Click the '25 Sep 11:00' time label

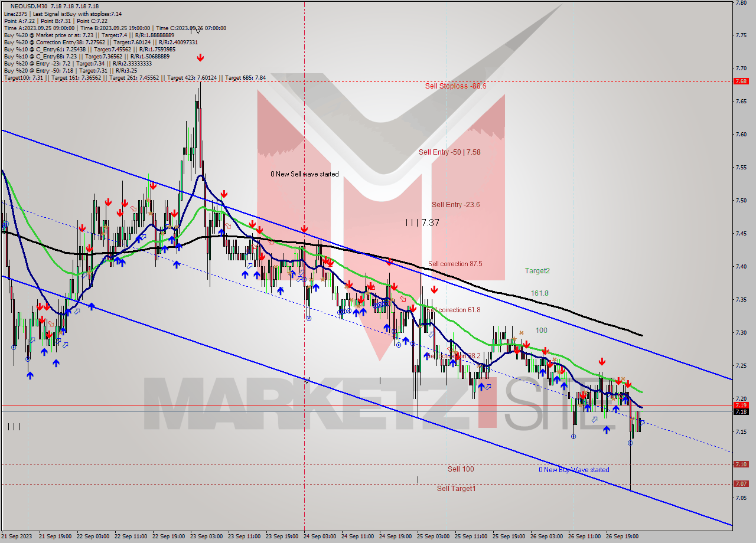(471, 537)
